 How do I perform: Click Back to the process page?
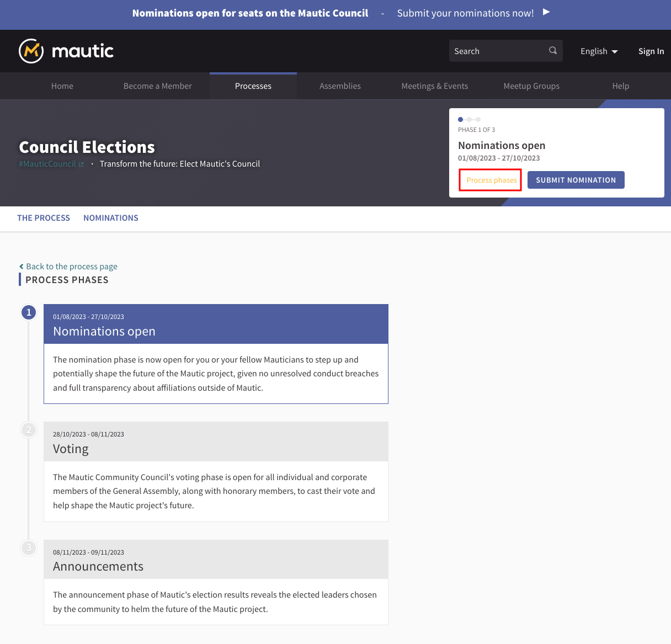(72, 267)
